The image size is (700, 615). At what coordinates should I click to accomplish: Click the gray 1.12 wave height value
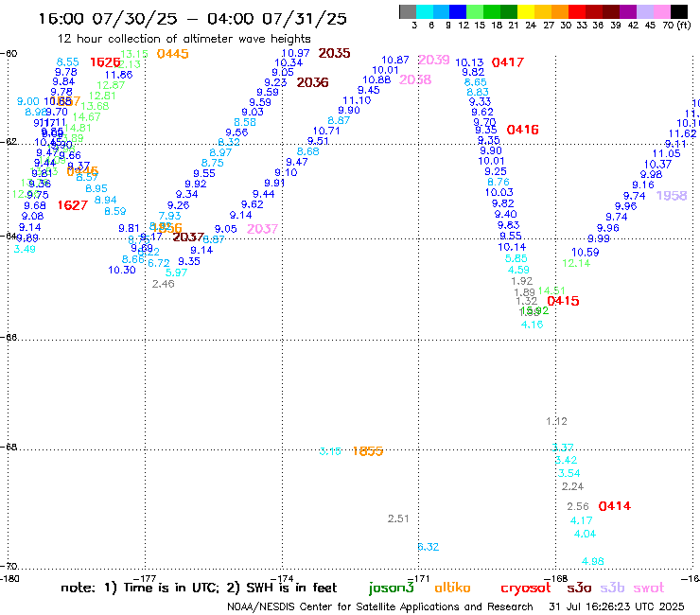(557, 421)
